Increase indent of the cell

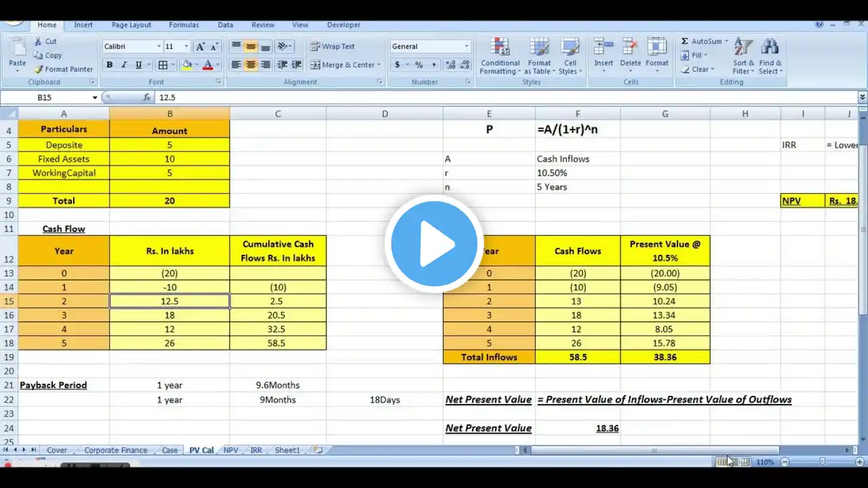(x=298, y=65)
